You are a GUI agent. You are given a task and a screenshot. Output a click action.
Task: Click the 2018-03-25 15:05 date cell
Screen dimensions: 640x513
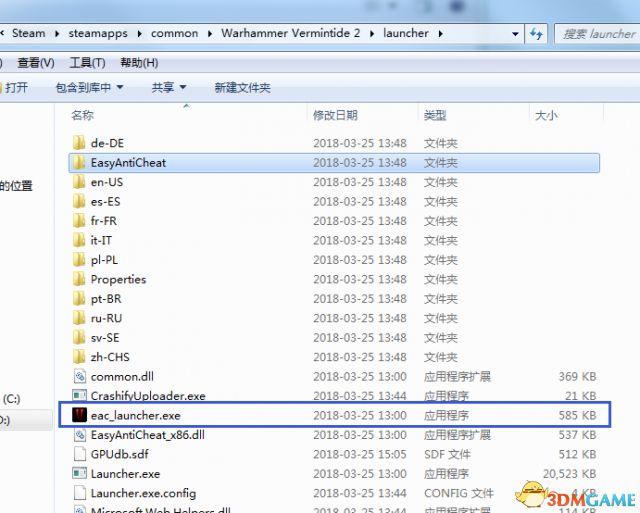click(x=360, y=454)
